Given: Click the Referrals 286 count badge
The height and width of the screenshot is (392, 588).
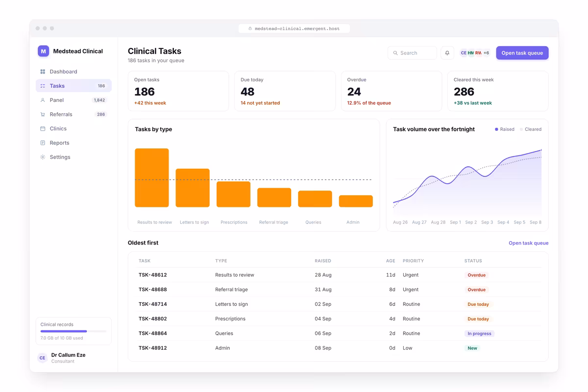Looking at the screenshot, I should [101, 114].
